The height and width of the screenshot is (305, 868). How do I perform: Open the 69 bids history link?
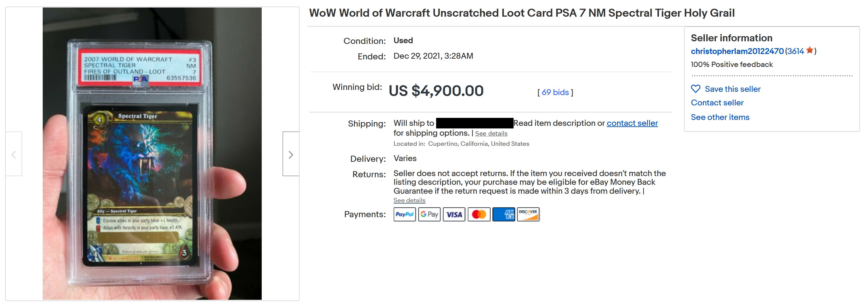coord(555,92)
